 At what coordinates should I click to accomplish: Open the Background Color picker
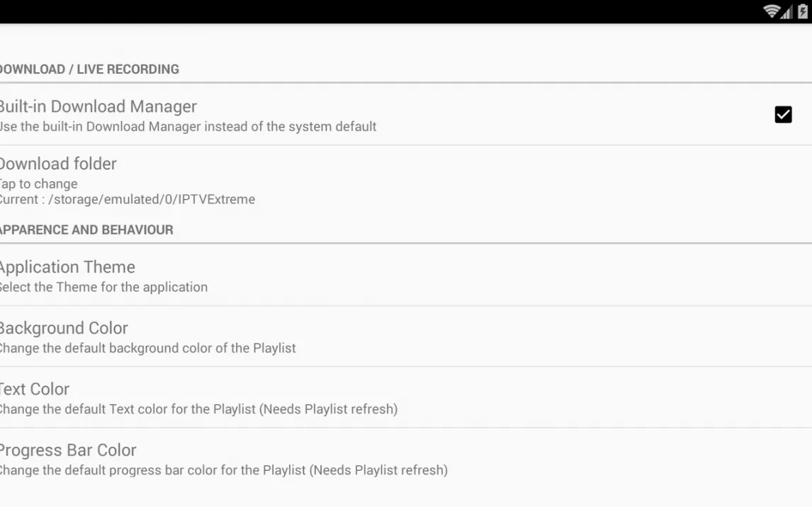[64, 328]
